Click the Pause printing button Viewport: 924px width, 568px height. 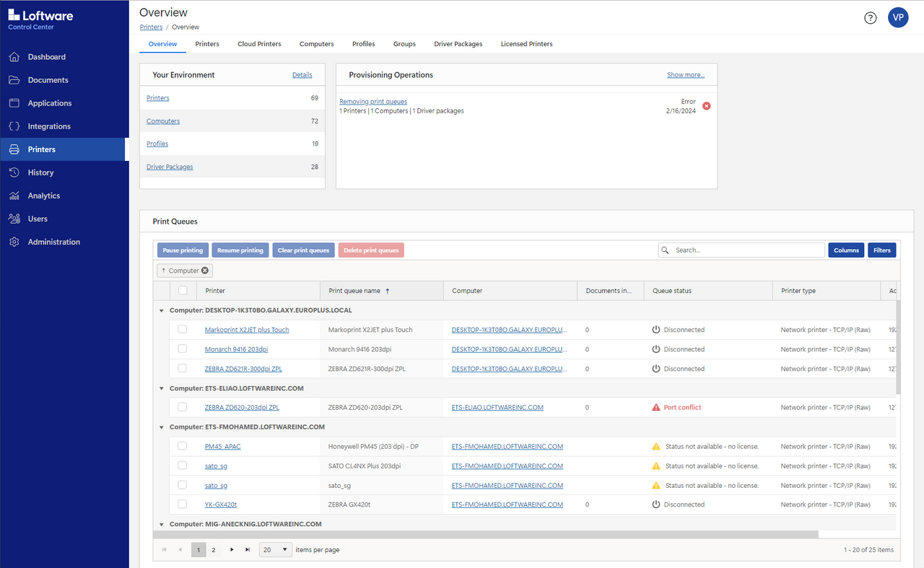tap(183, 250)
